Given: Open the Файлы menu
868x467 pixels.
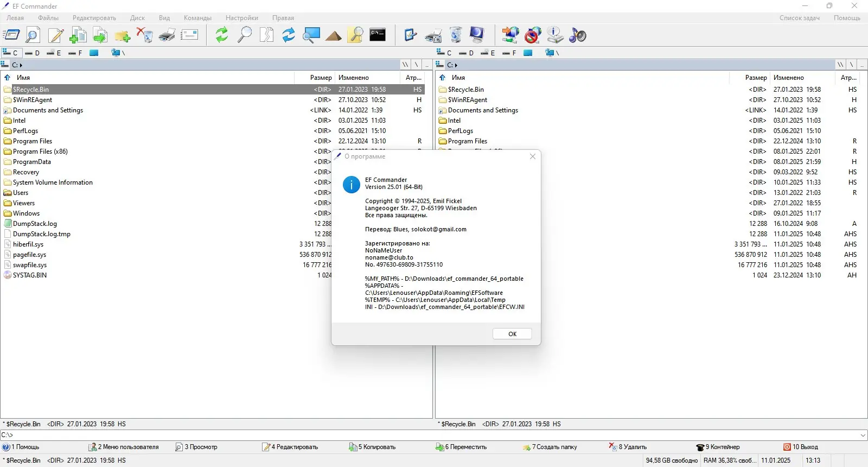Looking at the screenshot, I should pyautogui.click(x=48, y=18).
